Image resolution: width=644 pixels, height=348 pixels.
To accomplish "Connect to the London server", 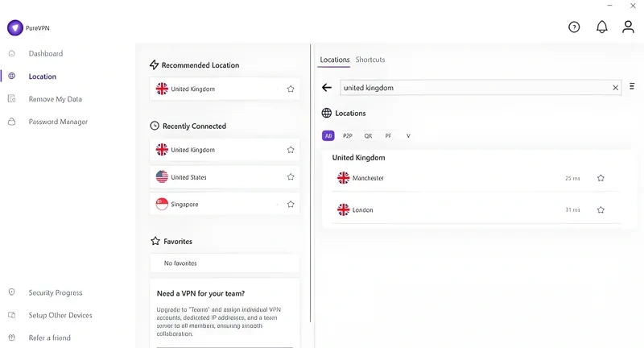I will click(x=477, y=210).
